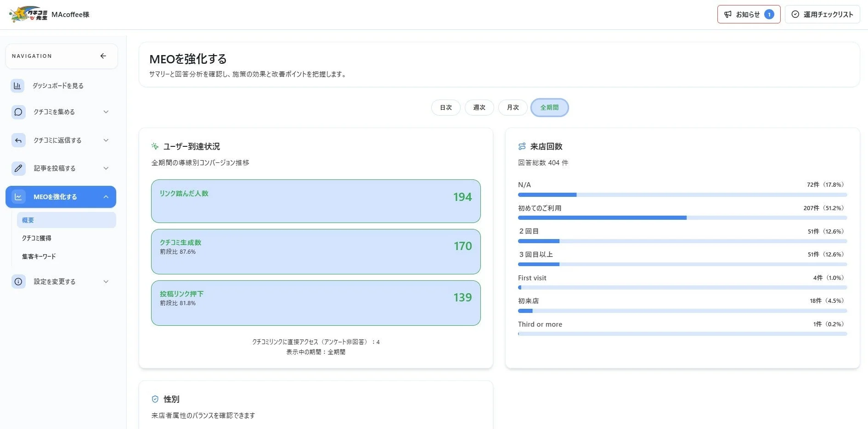Click the dashboard bar-chart icon
The image size is (868, 429).
[x=17, y=86]
